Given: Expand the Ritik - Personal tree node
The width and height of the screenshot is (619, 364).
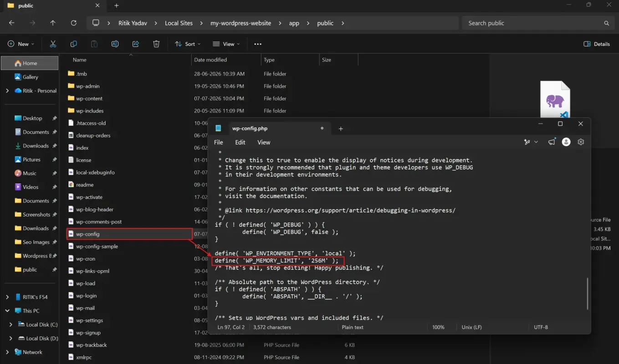Looking at the screenshot, I should [x=7, y=91].
